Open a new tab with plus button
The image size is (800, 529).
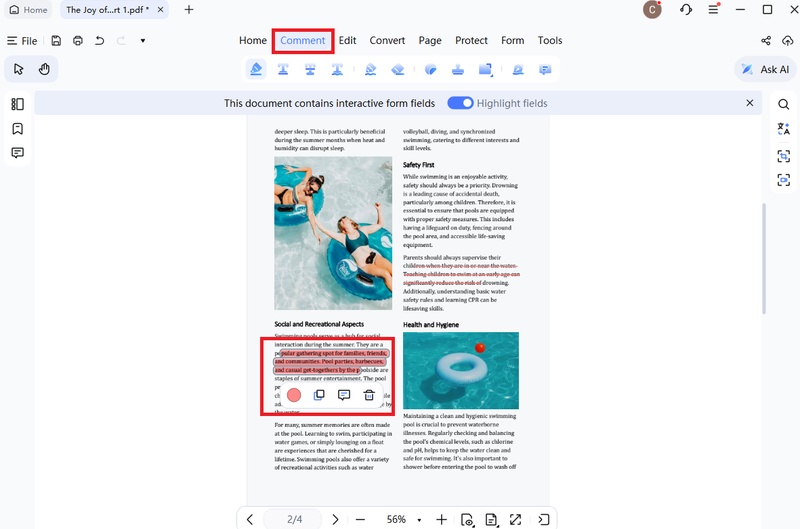point(189,10)
